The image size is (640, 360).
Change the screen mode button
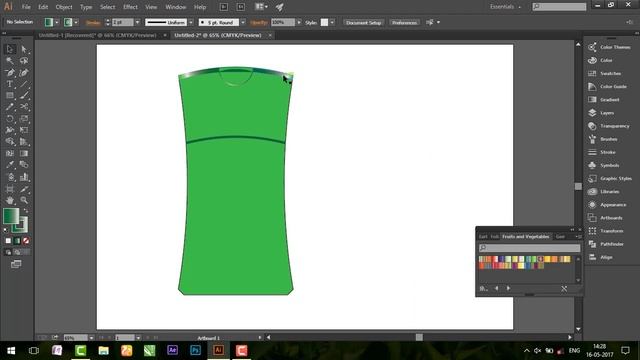(16, 264)
